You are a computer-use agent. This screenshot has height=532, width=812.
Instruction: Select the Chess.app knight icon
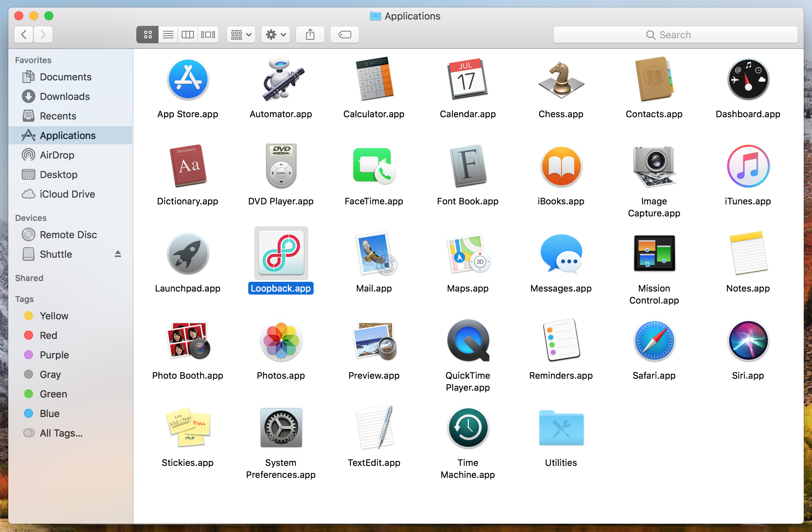561,80
